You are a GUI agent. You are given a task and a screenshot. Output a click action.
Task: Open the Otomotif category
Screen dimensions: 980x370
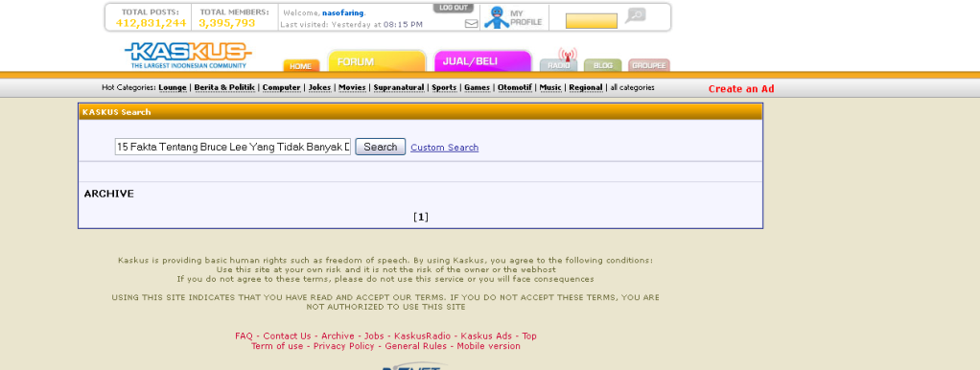point(514,87)
